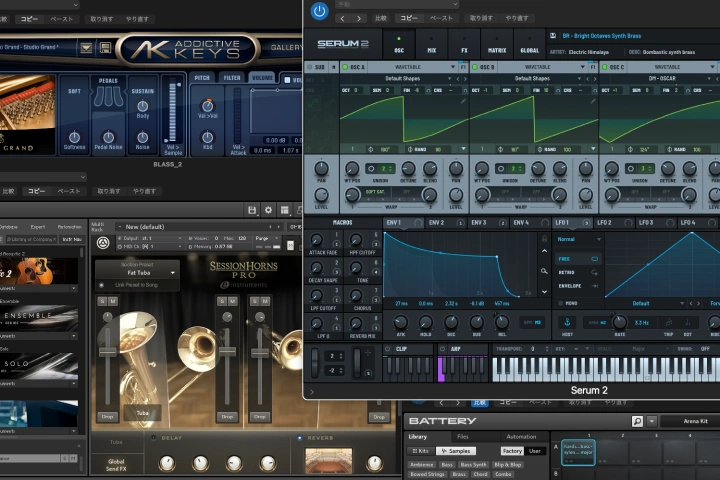
Task: Select the Brass tag in Battery library
Action: pos(458,474)
